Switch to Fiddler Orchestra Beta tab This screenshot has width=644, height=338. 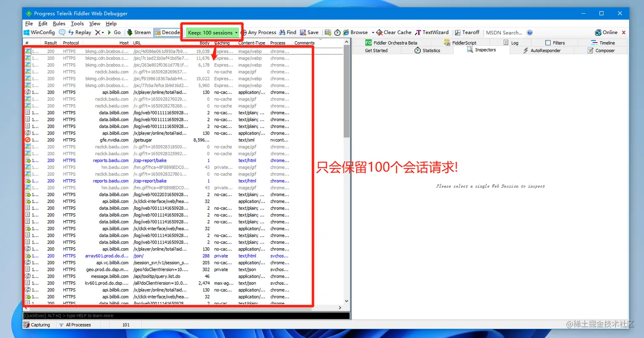point(391,43)
